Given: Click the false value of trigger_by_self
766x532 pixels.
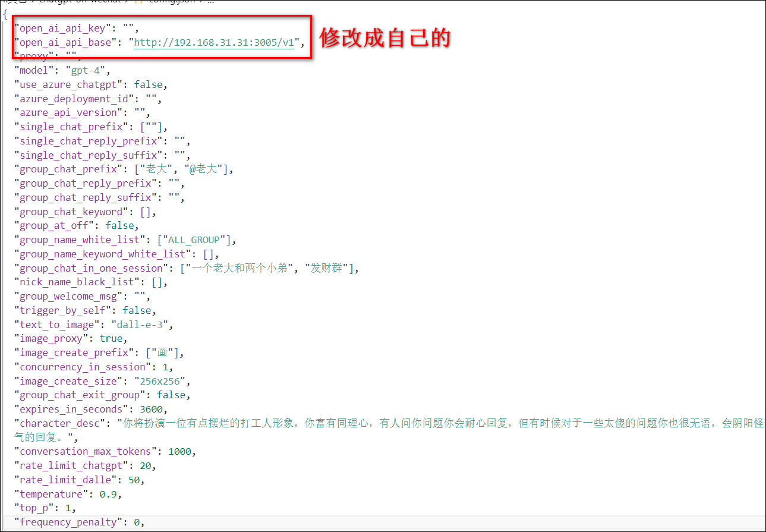Looking at the screenshot, I should [137, 311].
